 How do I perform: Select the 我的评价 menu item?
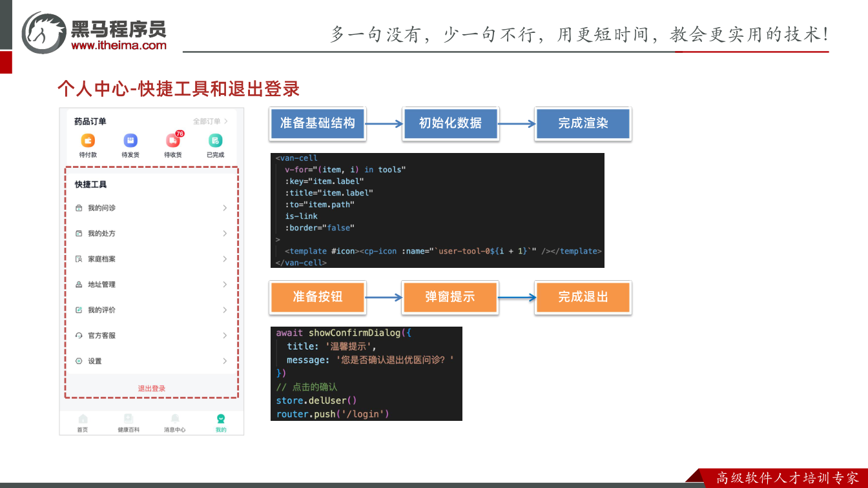[152, 310]
